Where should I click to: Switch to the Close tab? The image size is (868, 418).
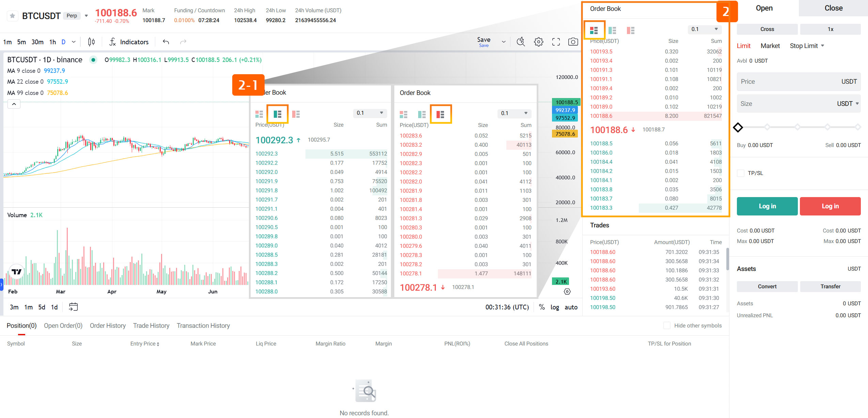coord(833,8)
